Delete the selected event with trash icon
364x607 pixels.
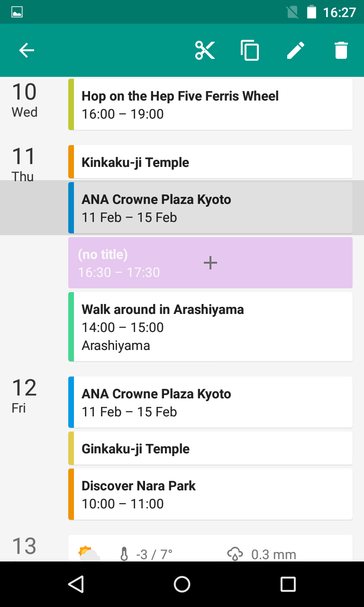pyautogui.click(x=341, y=50)
